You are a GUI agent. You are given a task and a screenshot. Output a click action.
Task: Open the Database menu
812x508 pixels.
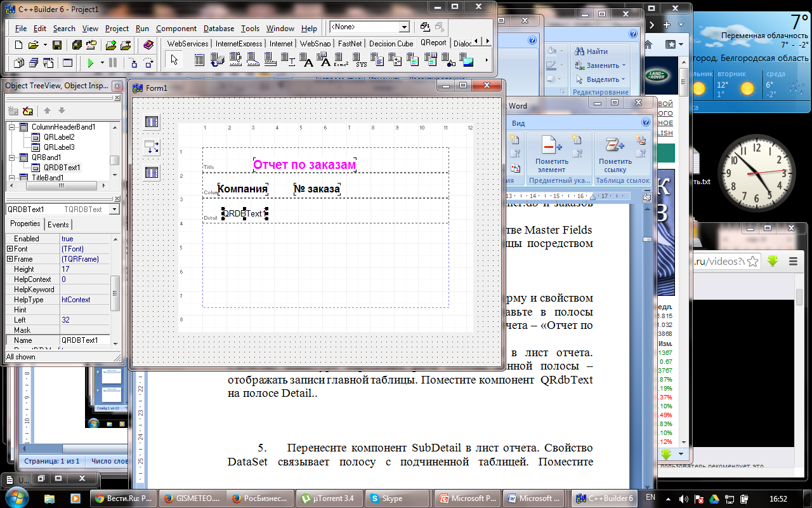point(219,29)
